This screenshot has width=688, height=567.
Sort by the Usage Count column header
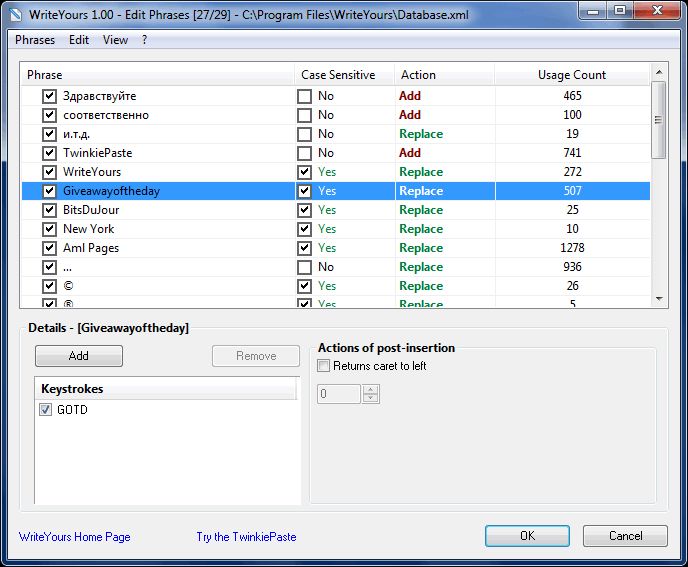(572, 75)
